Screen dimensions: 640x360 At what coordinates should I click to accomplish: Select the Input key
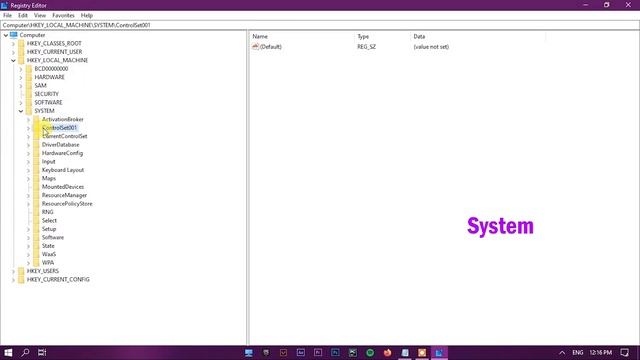[49, 162]
